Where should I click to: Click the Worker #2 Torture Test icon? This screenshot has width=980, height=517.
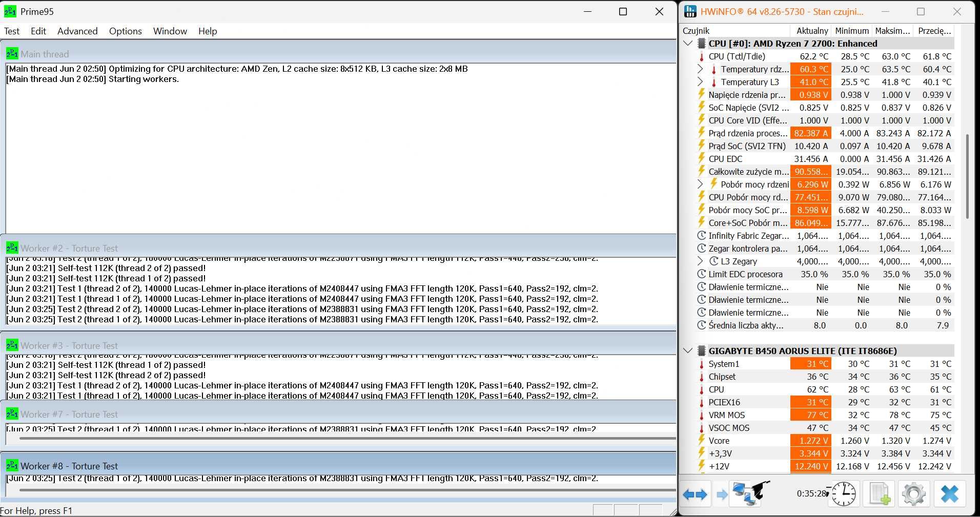pos(12,248)
